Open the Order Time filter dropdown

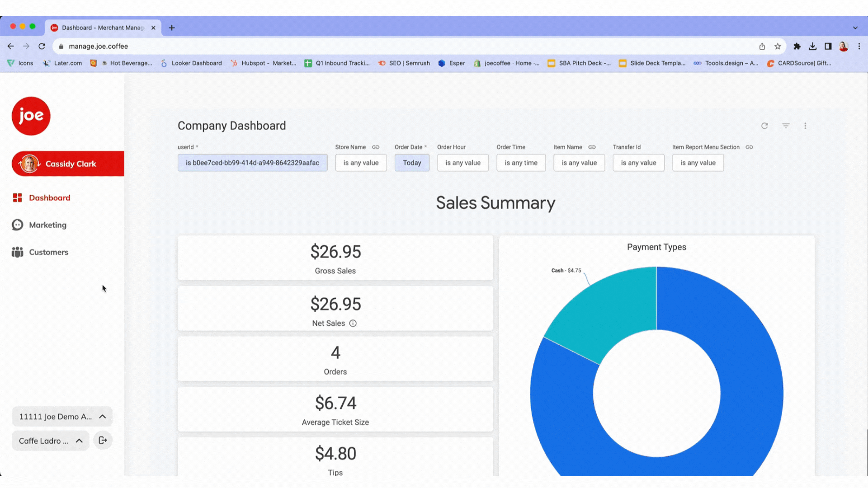521,163
